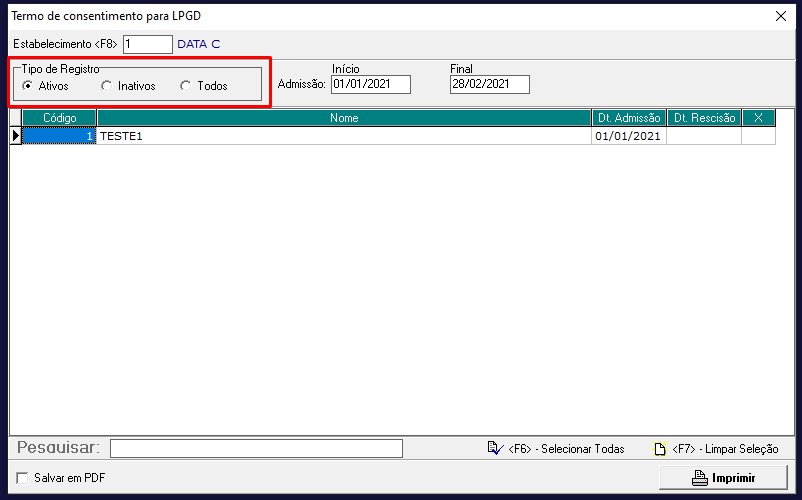Select the Todos radio button

pyautogui.click(x=186, y=86)
